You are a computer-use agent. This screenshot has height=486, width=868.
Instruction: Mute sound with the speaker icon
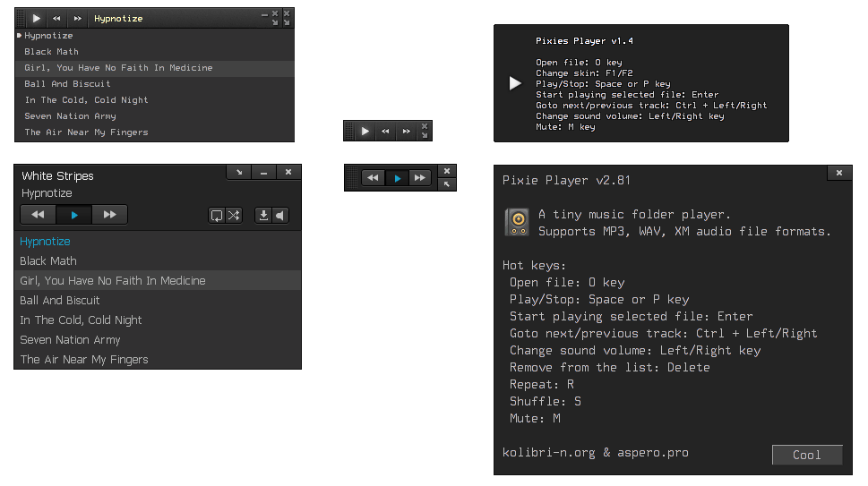[x=280, y=215]
